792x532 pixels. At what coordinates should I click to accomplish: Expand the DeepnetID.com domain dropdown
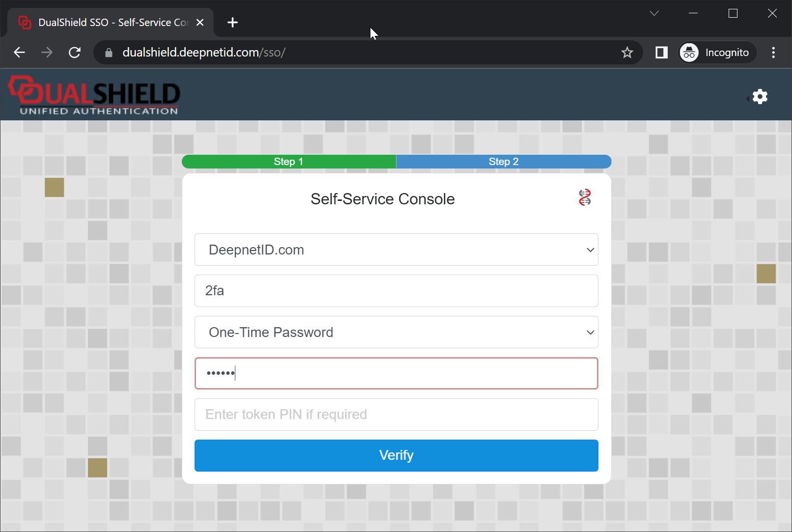click(x=396, y=250)
